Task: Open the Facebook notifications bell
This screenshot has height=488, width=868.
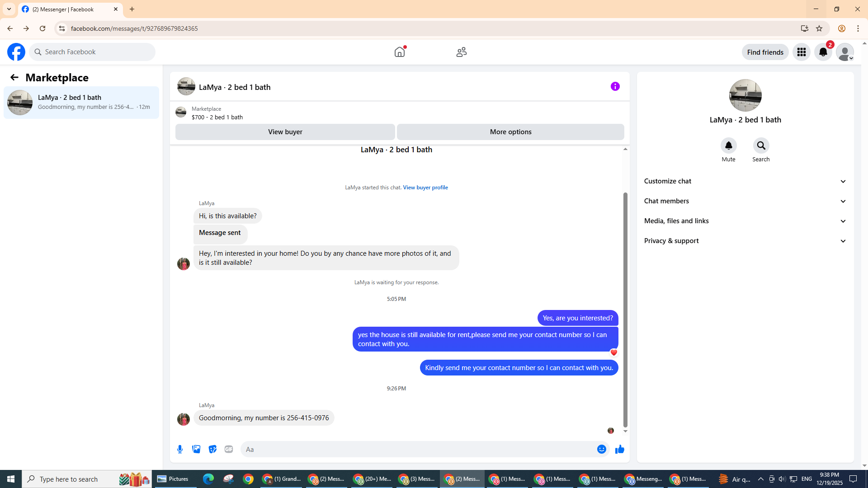Action: click(x=823, y=52)
